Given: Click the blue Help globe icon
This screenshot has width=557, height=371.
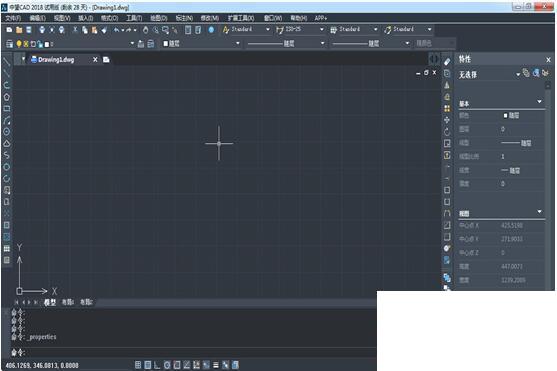Looking at the screenshot, I should pos(211,30).
